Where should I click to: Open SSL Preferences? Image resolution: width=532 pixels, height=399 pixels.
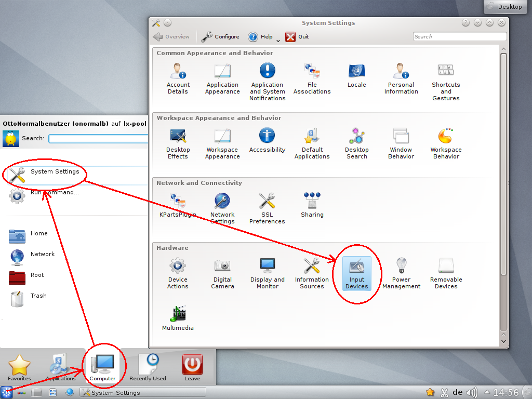pos(268,208)
